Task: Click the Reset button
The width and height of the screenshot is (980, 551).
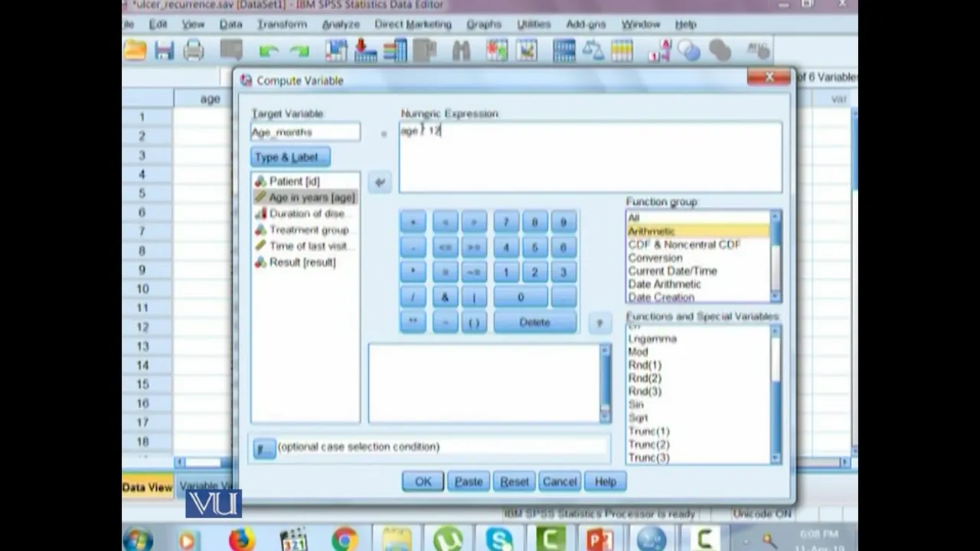Action: coord(514,481)
